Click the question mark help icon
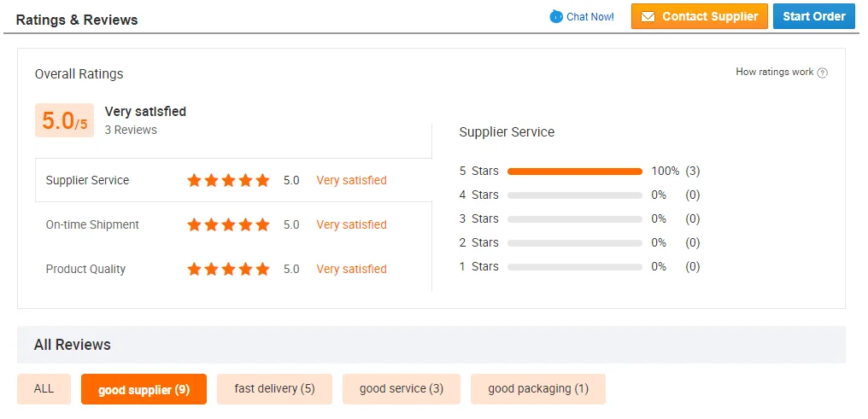This screenshot has width=868, height=419. (823, 73)
